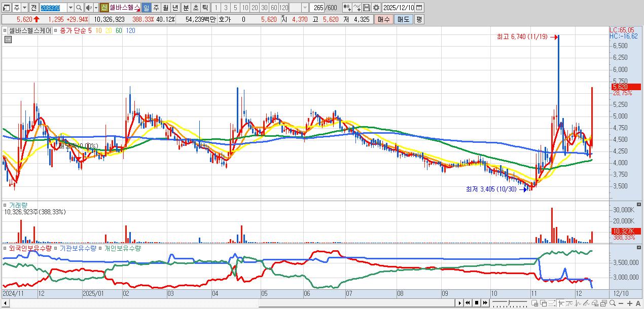
Task: Select the 월 monthly period button
Action: [165, 8]
